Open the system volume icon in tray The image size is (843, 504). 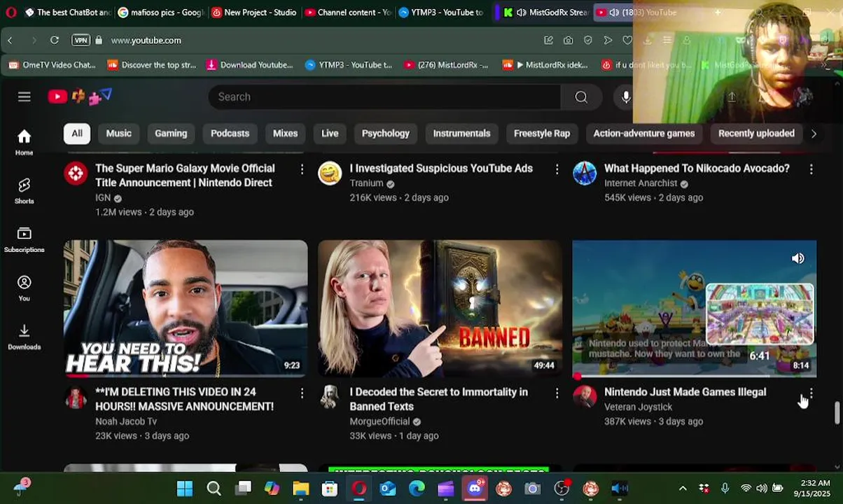pos(761,489)
